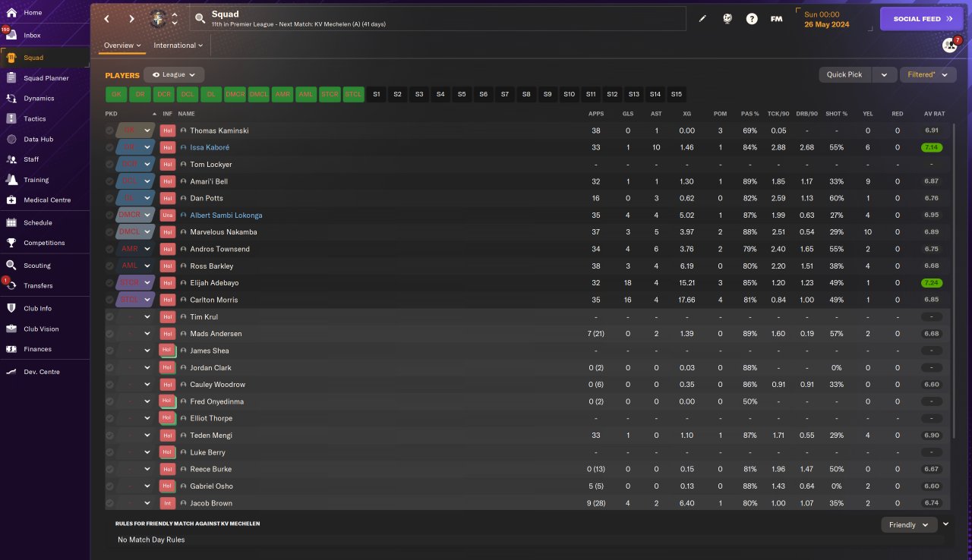Check the pick circle for Teden Mengi
Image resolution: width=972 pixels, height=560 pixels.
pyautogui.click(x=110, y=436)
